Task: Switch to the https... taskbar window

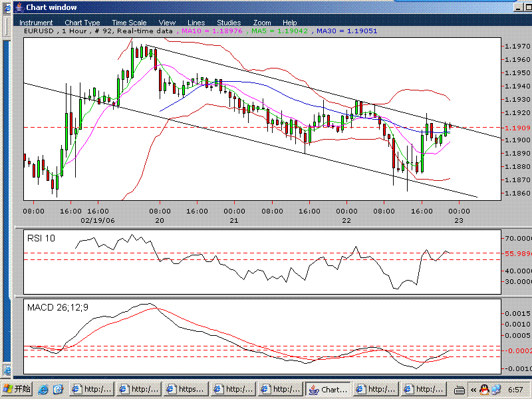Action: point(186,389)
